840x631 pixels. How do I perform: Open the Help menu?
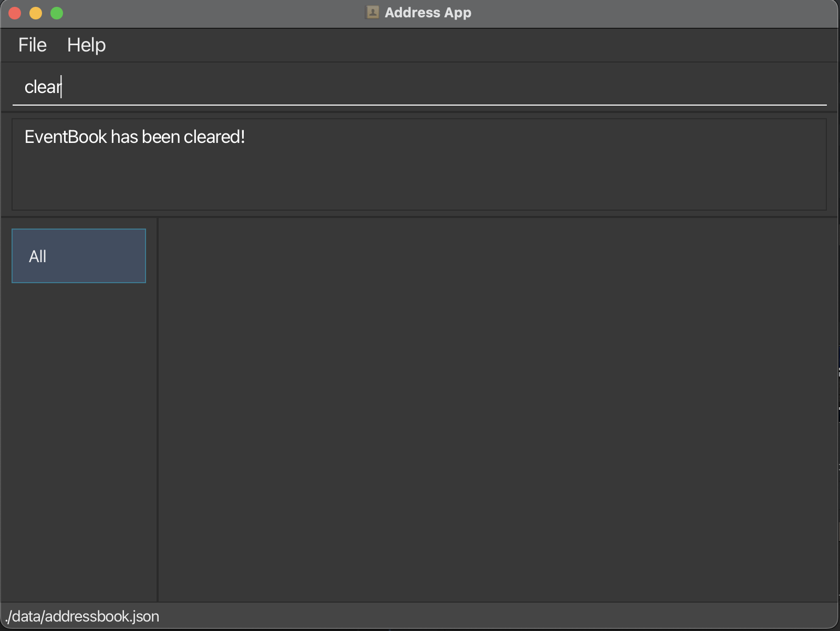(86, 45)
